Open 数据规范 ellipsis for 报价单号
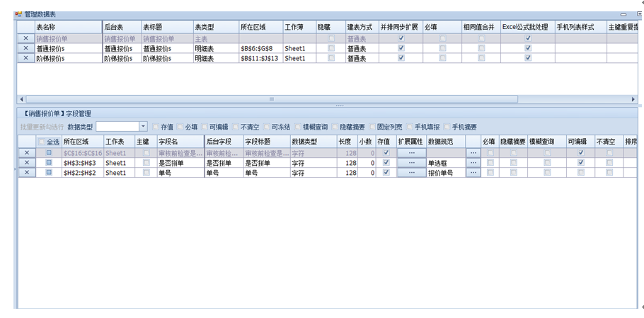This screenshot has width=644, height=318. click(473, 173)
